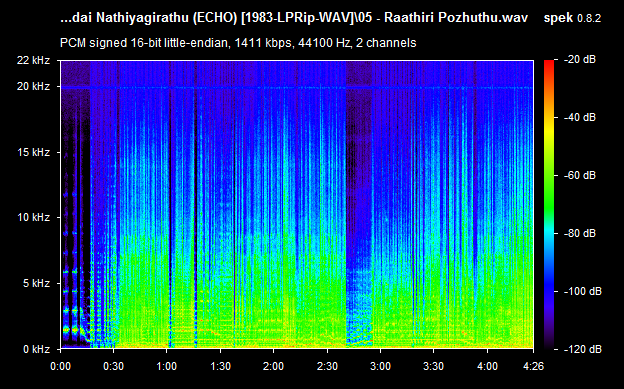Click the -60 dB legend label
This screenshot has height=389, width=624.
580,175
